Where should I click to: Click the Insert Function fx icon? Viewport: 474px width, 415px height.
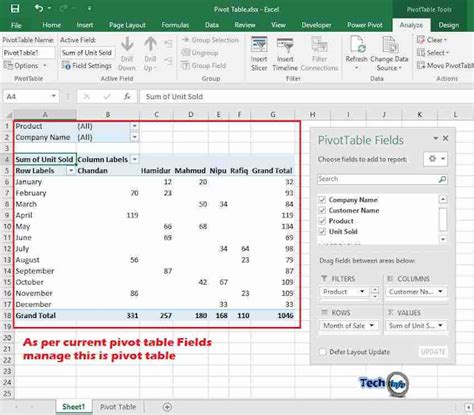coord(127,97)
